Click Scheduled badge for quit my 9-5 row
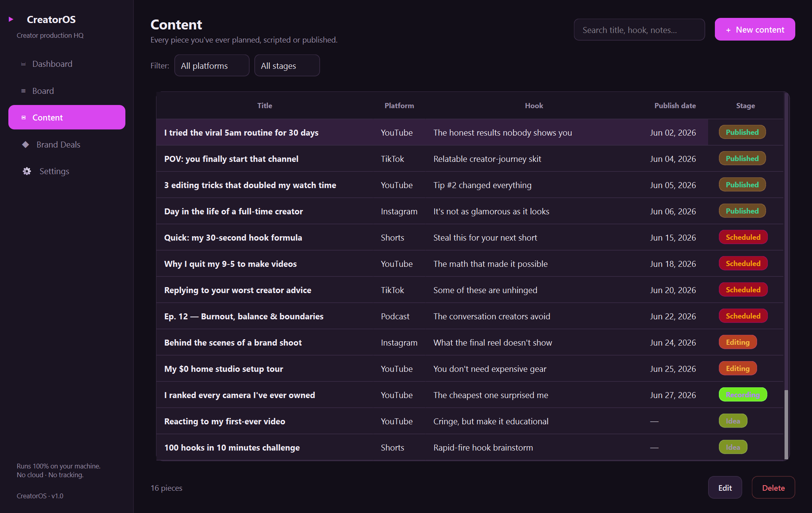The width and height of the screenshot is (812, 513). pyautogui.click(x=743, y=263)
